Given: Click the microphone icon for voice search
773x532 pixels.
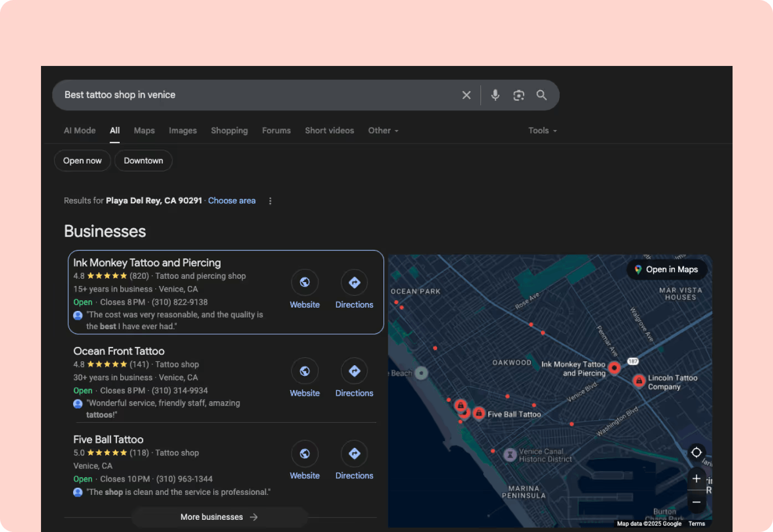Looking at the screenshot, I should click(x=495, y=95).
